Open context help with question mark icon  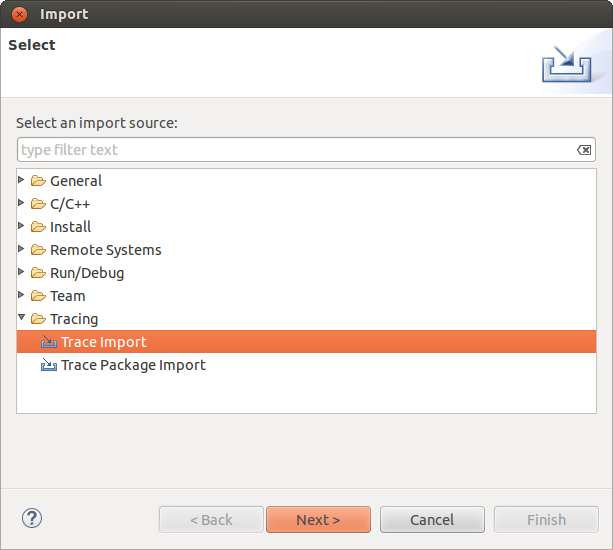tap(32, 518)
